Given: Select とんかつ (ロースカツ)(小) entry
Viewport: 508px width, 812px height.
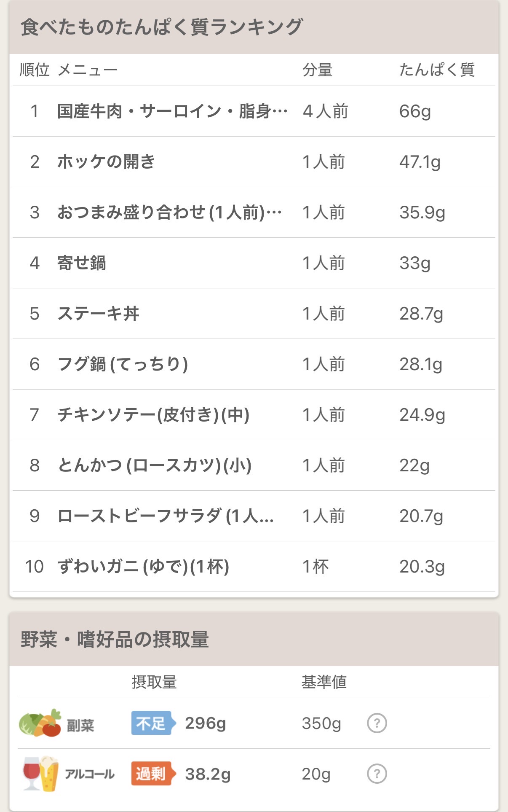Looking at the screenshot, I should pos(155,465).
